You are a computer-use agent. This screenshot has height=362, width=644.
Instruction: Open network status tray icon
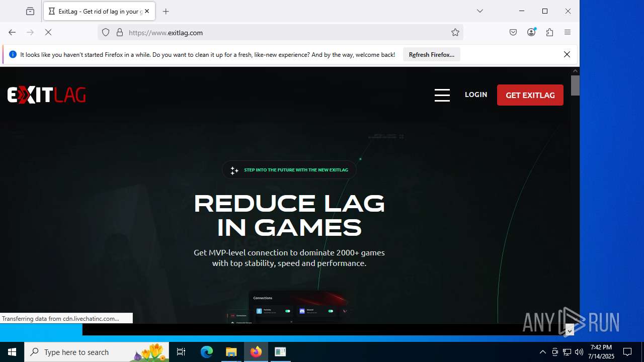coord(567,352)
